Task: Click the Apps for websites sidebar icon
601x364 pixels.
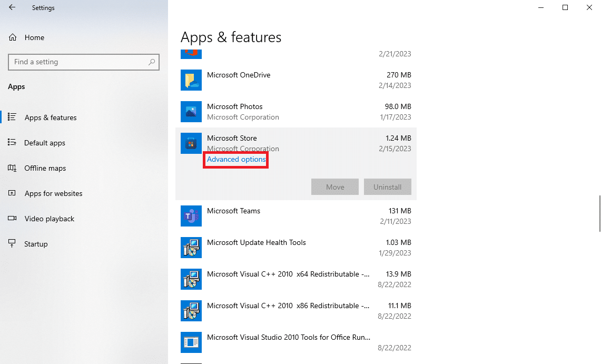Action: (12, 193)
